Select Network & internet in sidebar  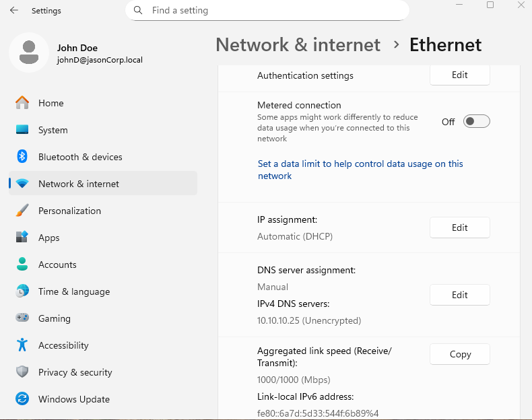point(103,183)
